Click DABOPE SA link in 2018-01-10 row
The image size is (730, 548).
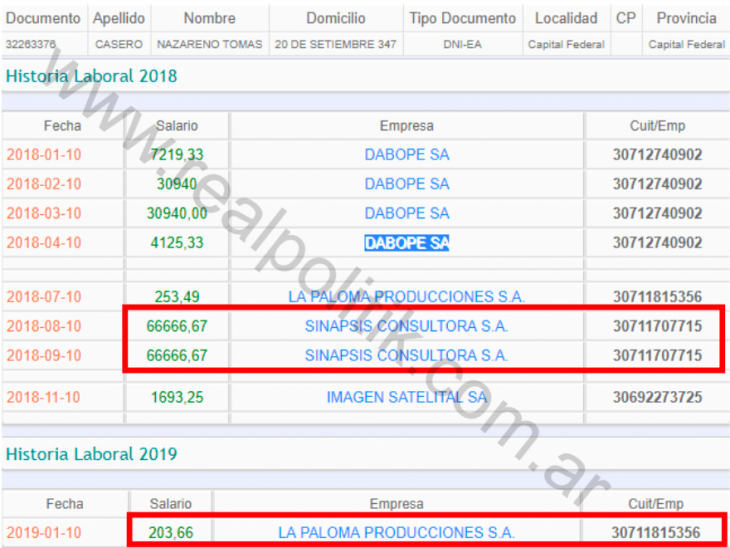coord(406,155)
